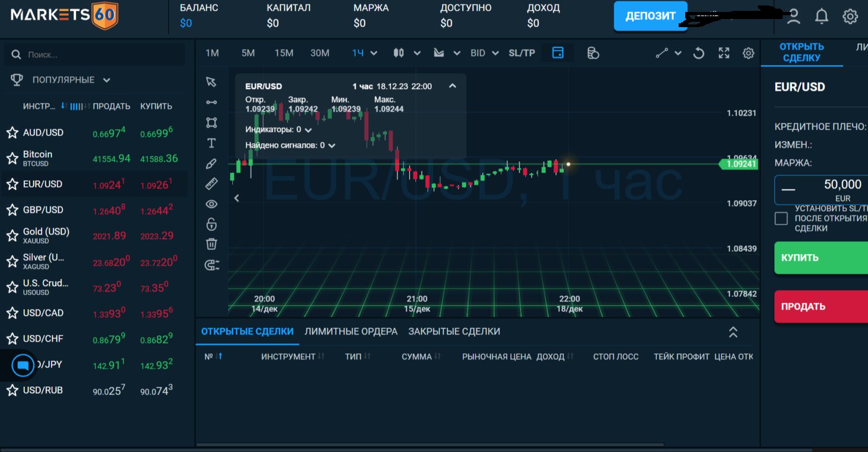
Task: Open the Закрытые сделки tab
Action: click(x=454, y=332)
